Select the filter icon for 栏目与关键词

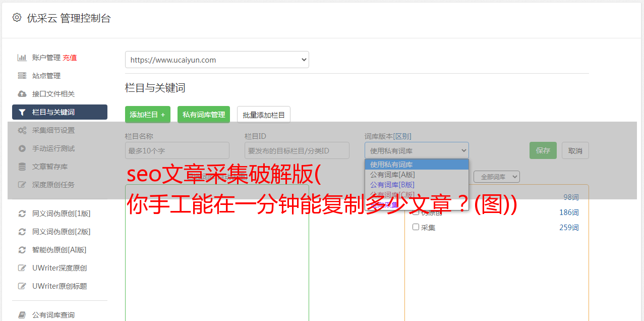pos(22,112)
